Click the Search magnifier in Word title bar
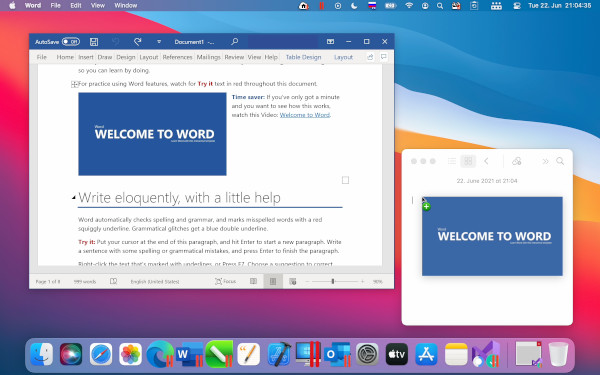This screenshot has width=600, height=375. coord(235,41)
